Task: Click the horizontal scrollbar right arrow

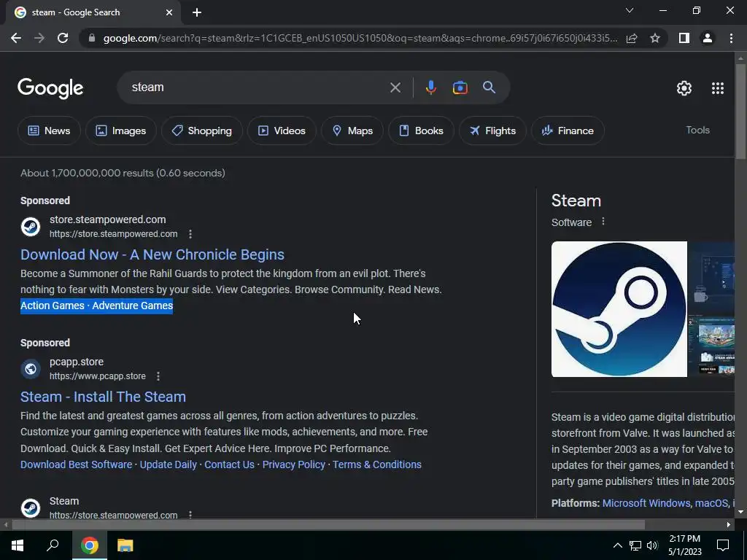Action: [729, 525]
